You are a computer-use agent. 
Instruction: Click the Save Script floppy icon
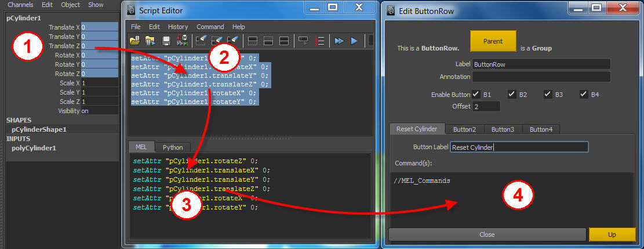[166, 41]
